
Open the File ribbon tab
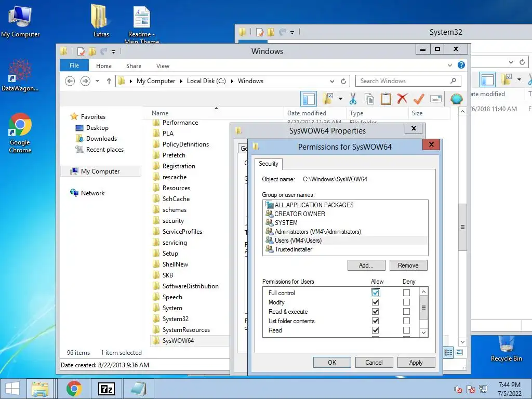click(x=74, y=65)
